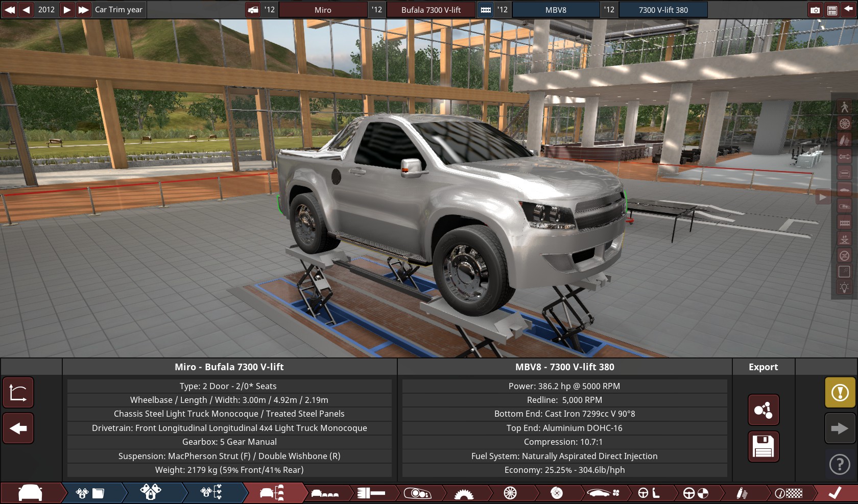Toggle the light bulb lighting icon

tap(844, 287)
